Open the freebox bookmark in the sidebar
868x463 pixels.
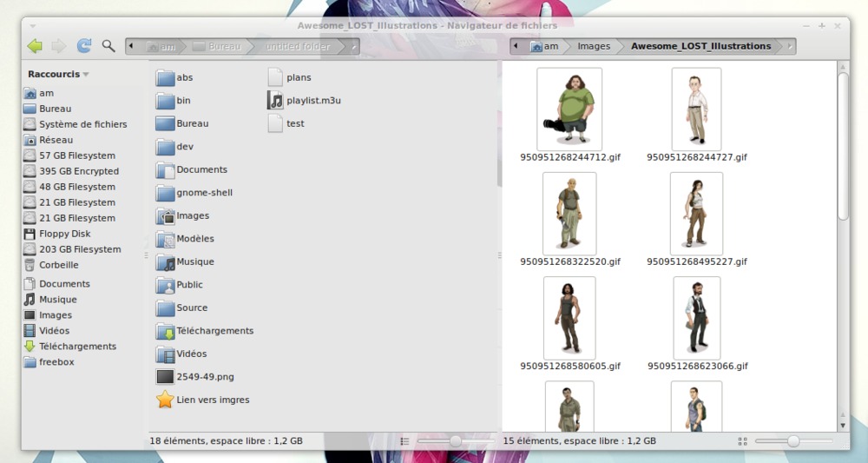tap(49, 362)
